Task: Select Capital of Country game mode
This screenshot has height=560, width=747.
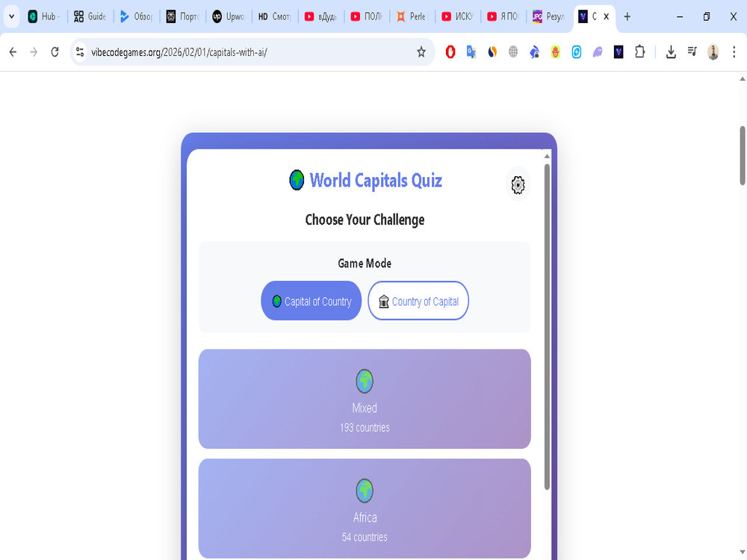Action: click(311, 301)
